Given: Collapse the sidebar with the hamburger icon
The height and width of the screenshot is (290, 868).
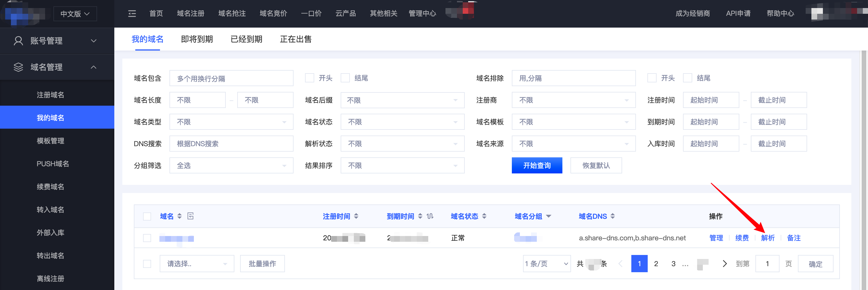Looking at the screenshot, I should pos(132,13).
